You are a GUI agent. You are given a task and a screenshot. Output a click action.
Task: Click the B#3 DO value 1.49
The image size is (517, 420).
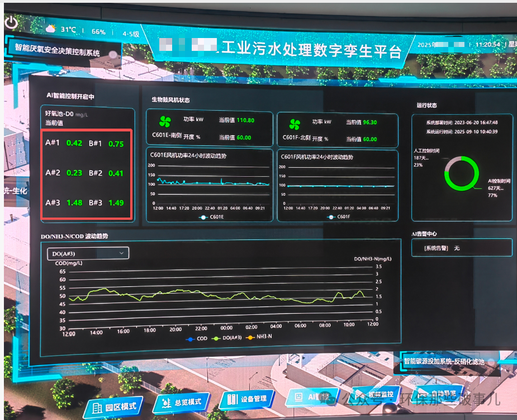tap(116, 202)
